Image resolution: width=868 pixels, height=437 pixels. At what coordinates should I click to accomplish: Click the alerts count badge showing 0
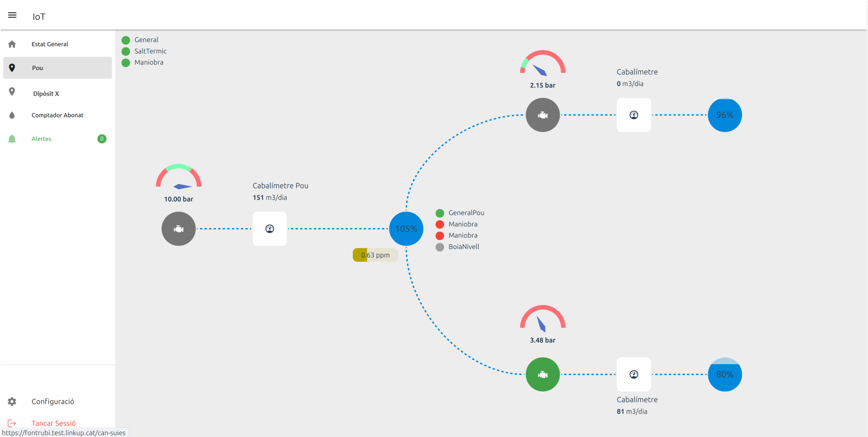pos(102,139)
